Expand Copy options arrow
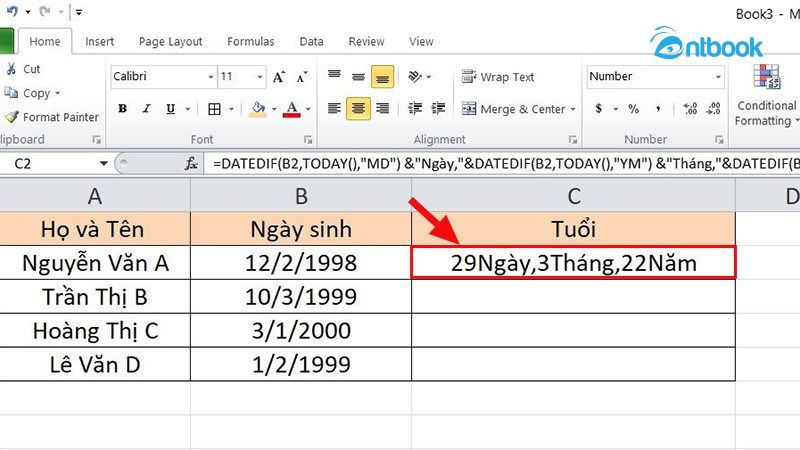This screenshot has height=450, width=800. 57,93
